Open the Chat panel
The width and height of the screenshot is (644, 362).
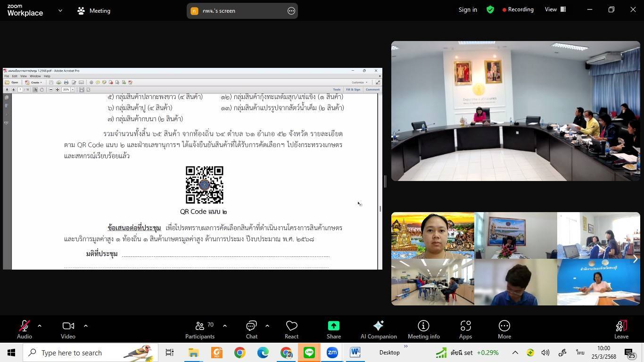tap(252, 329)
